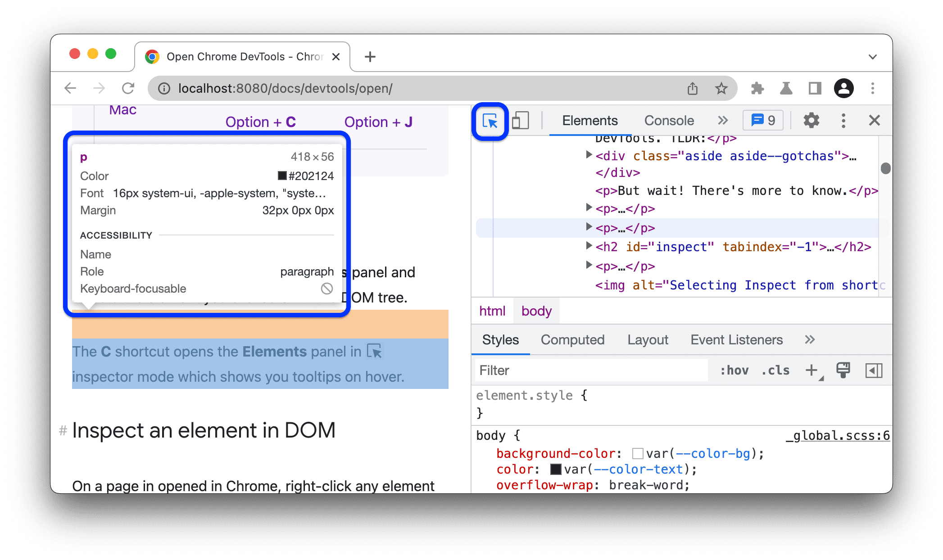Switch to the Computed styles tab
Viewport: 943px width, 560px height.
[x=573, y=340]
